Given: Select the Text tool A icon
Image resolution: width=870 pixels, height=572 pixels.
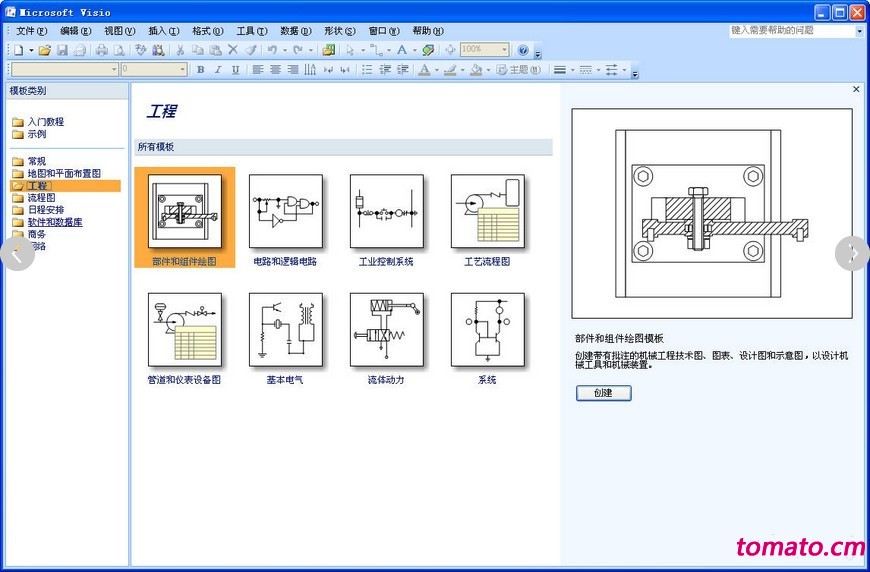Looking at the screenshot, I should coord(402,50).
